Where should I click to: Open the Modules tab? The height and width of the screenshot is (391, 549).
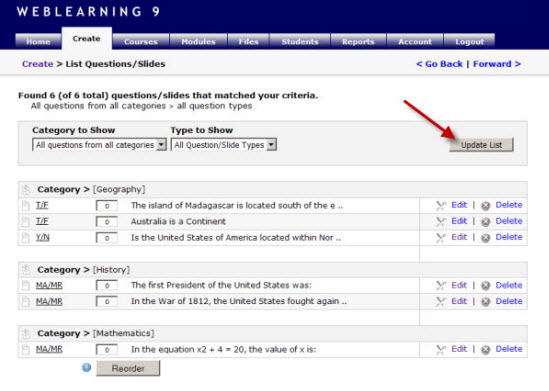(x=198, y=41)
